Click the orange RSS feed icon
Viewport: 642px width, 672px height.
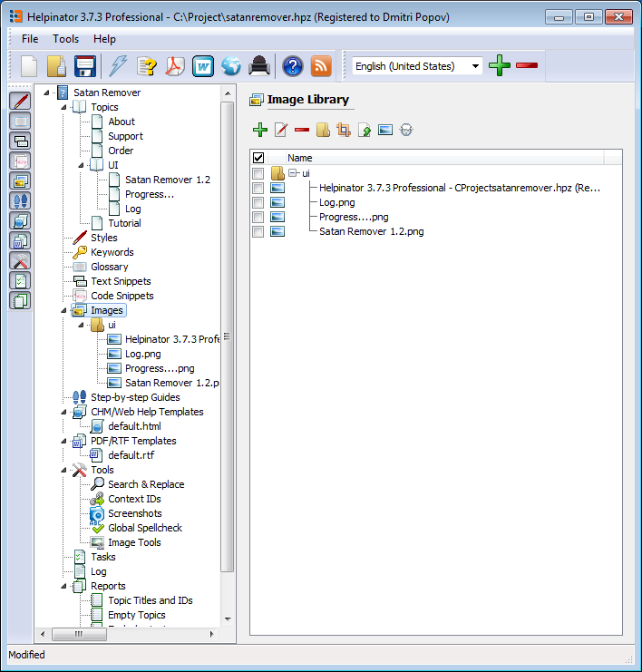click(321, 66)
